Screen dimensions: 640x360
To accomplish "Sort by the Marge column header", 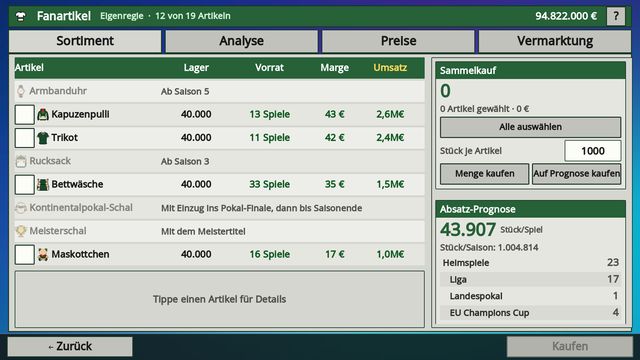I will (x=334, y=68).
